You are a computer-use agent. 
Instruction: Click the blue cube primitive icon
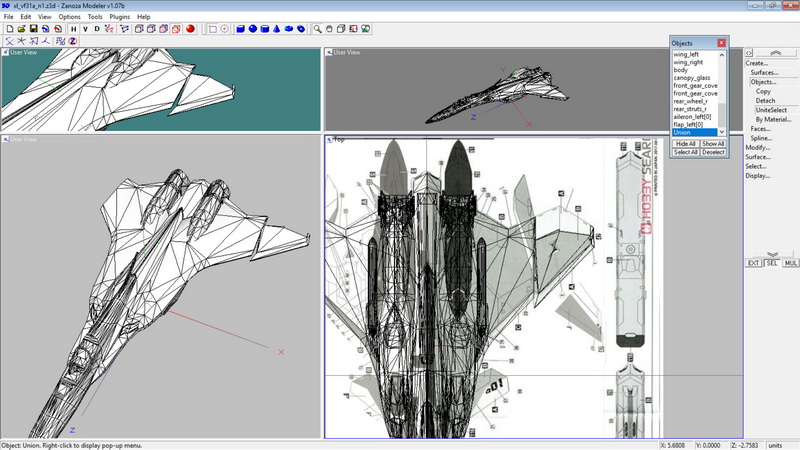240,29
